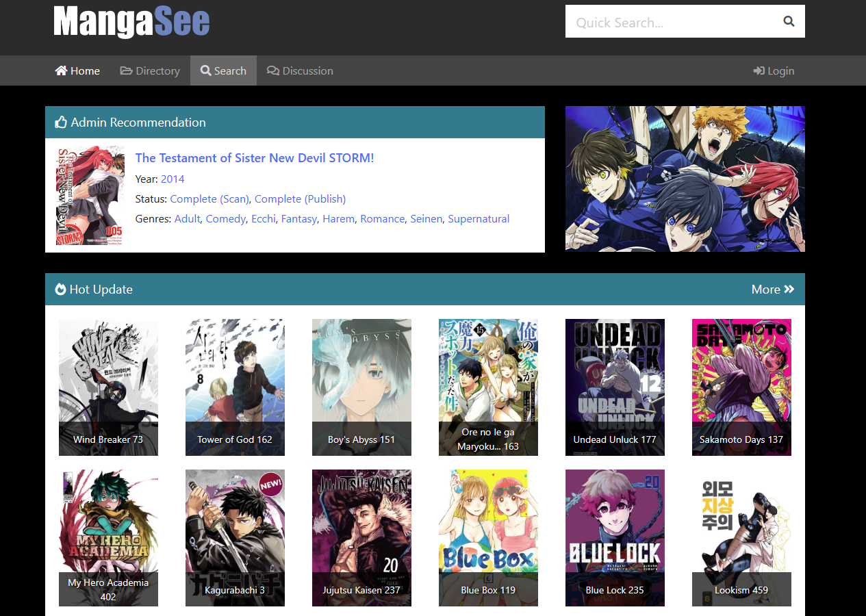Browse the Harem genre link

point(339,219)
